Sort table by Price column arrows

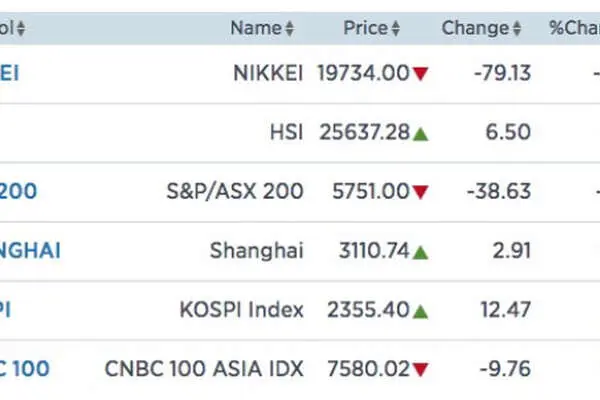point(396,29)
